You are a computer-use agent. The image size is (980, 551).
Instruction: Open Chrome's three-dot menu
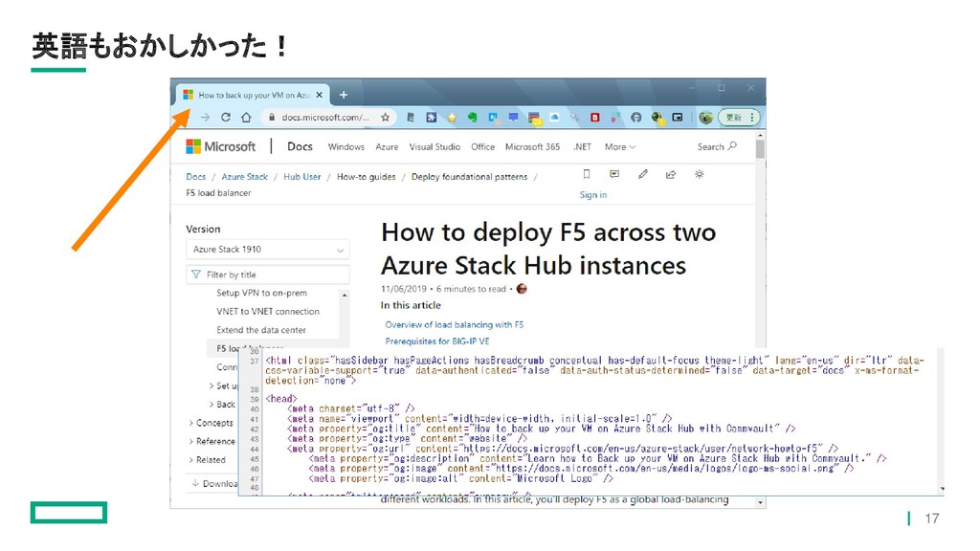click(x=752, y=117)
